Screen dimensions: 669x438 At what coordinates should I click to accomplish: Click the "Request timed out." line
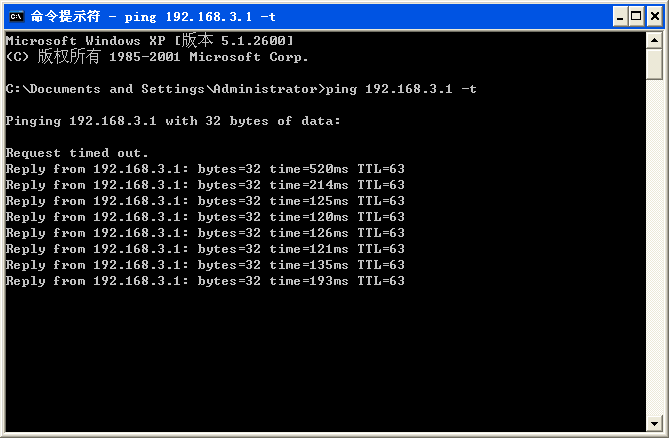(x=77, y=153)
